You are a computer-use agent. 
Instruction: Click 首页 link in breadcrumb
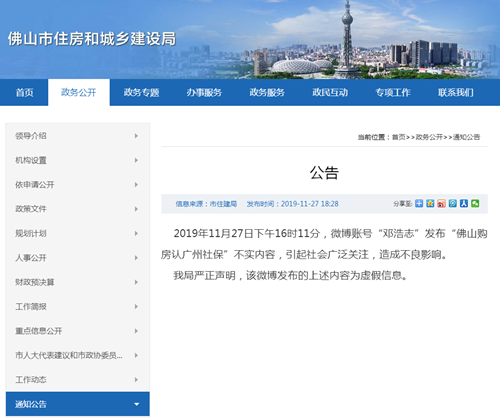(398, 137)
